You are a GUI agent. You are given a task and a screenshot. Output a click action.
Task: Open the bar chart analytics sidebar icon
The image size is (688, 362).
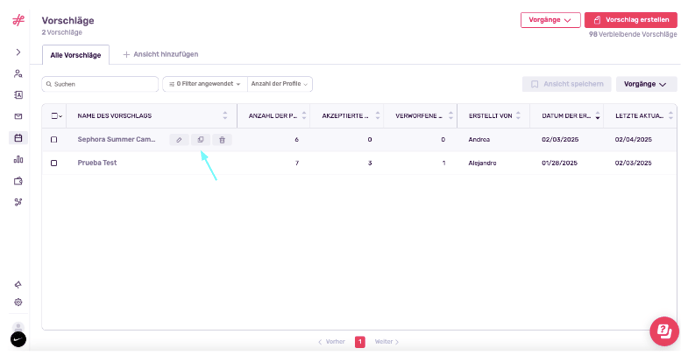click(x=18, y=160)
